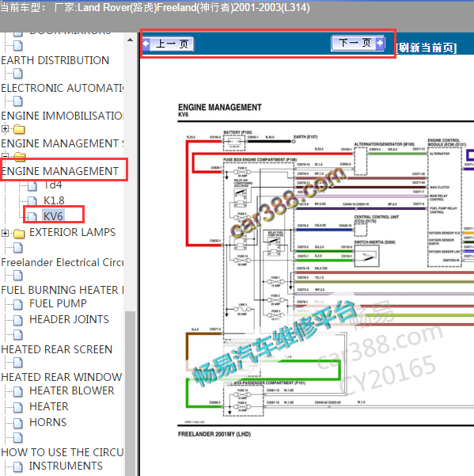
Task: Go to previous page with 上一页 button
Action: click(x=168, y=44)
